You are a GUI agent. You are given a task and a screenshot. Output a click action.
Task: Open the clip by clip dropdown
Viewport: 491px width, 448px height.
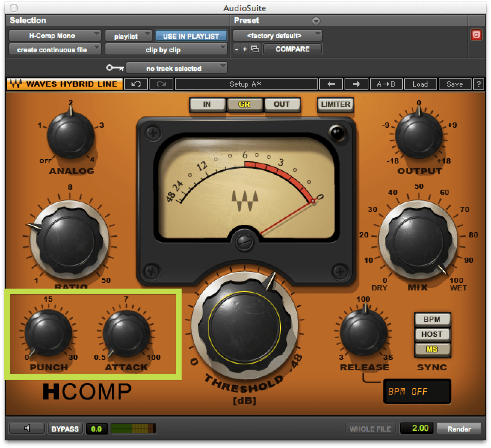[166, 50]
